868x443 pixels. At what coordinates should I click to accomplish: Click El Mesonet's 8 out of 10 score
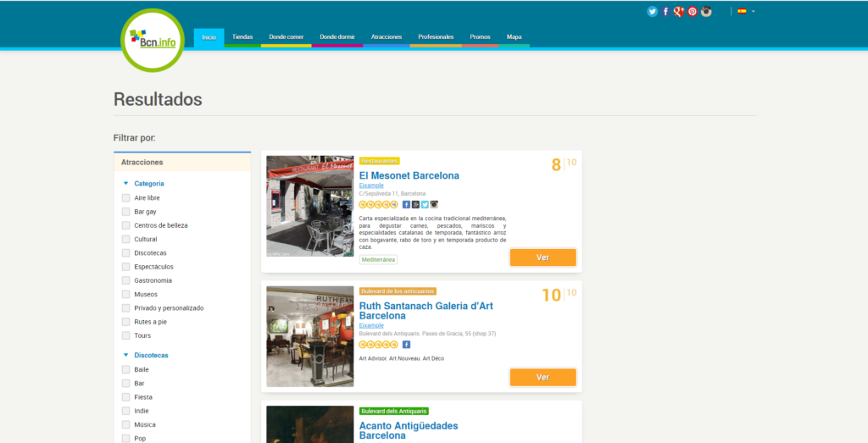(x=564, y=164)
